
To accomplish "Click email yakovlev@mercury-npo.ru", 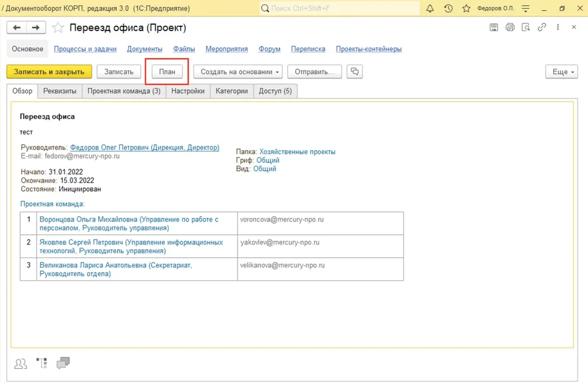I will [x=280, y=243].
